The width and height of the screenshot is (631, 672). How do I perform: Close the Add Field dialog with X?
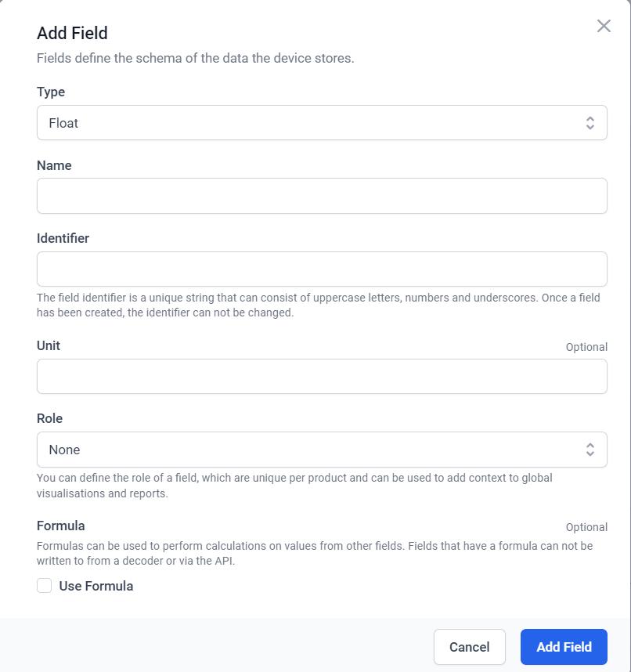click(x=604, y=26)
